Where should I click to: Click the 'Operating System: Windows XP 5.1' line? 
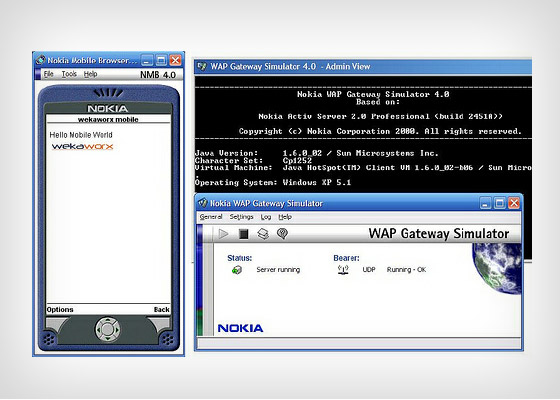point(273,182)
